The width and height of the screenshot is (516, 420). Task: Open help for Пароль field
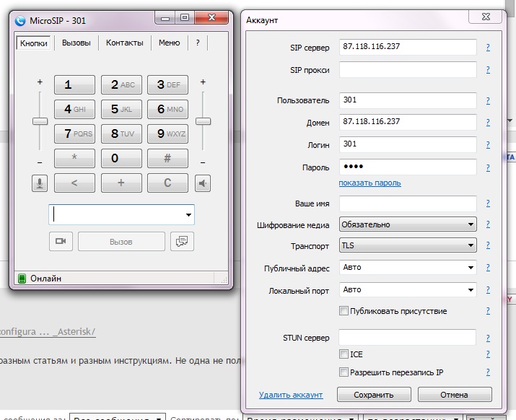(x=488, y=167)
